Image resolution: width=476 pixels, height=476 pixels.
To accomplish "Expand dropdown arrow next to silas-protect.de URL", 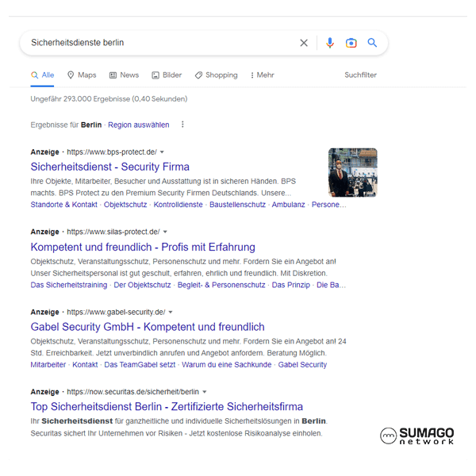I will click(x=165, y=232).
